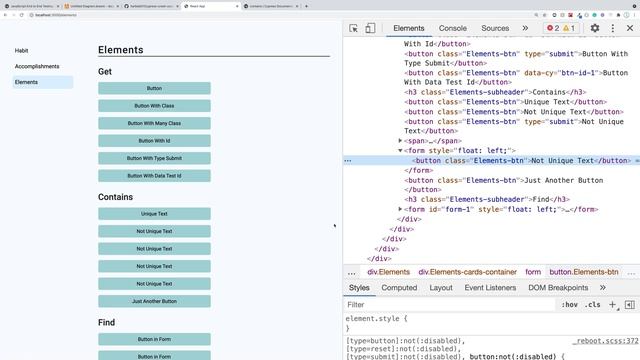Open the Chrome main menu
Image resolution: width=640 pixels, height=360 pixels.
pyautogui.click(x=634, y=15)
